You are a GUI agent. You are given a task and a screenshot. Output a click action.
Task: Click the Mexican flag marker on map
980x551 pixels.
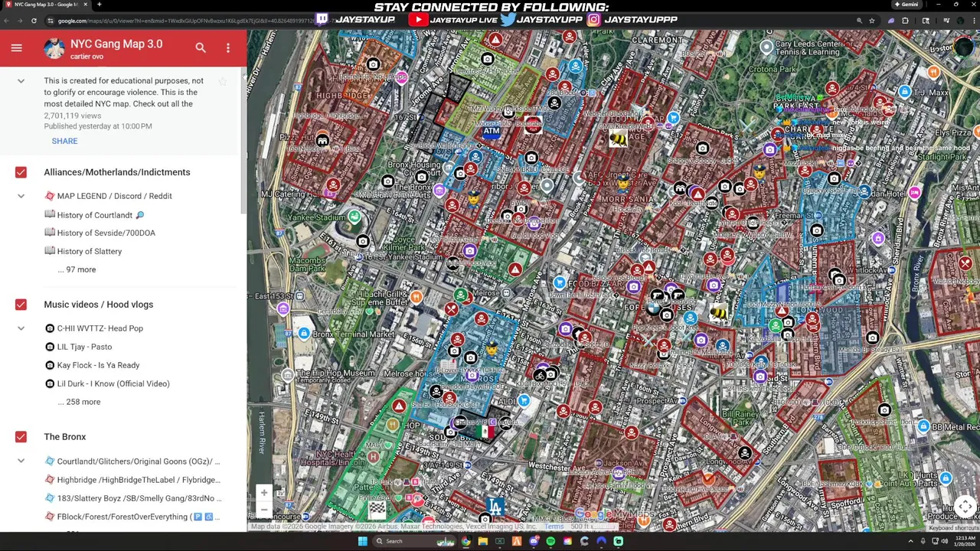(x=485, y=432)
